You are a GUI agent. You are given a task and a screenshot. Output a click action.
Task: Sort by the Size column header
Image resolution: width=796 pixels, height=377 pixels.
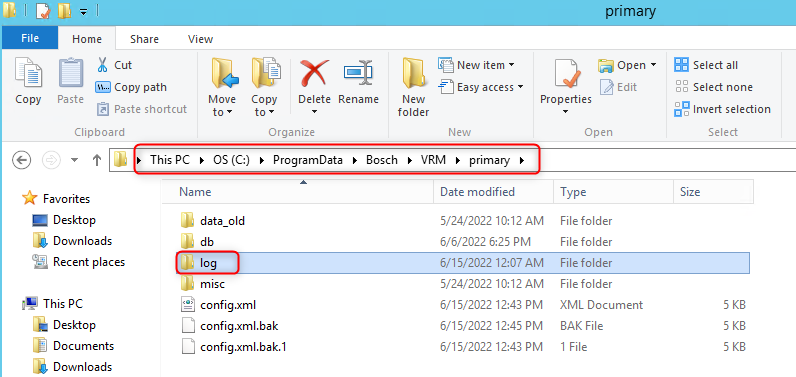713,192
